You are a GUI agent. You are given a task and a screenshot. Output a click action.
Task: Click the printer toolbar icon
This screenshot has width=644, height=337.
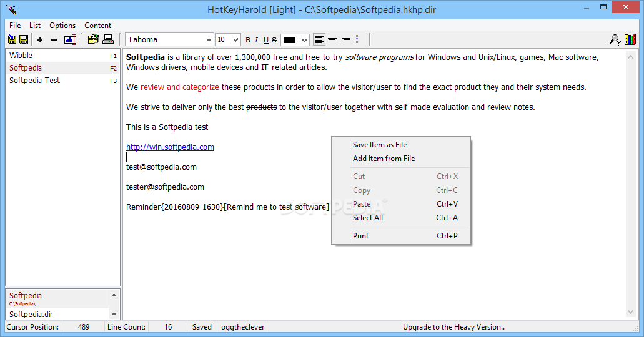(x=108, y=39)
